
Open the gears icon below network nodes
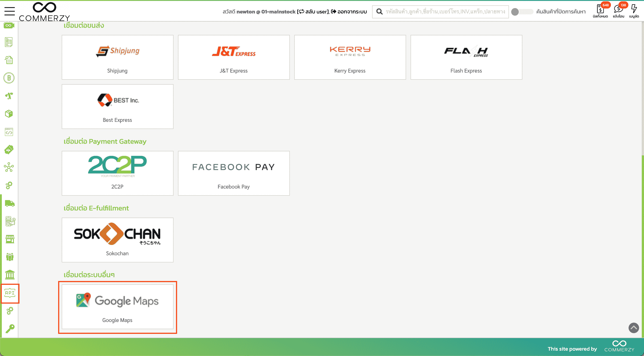click(x=9, y=186)
